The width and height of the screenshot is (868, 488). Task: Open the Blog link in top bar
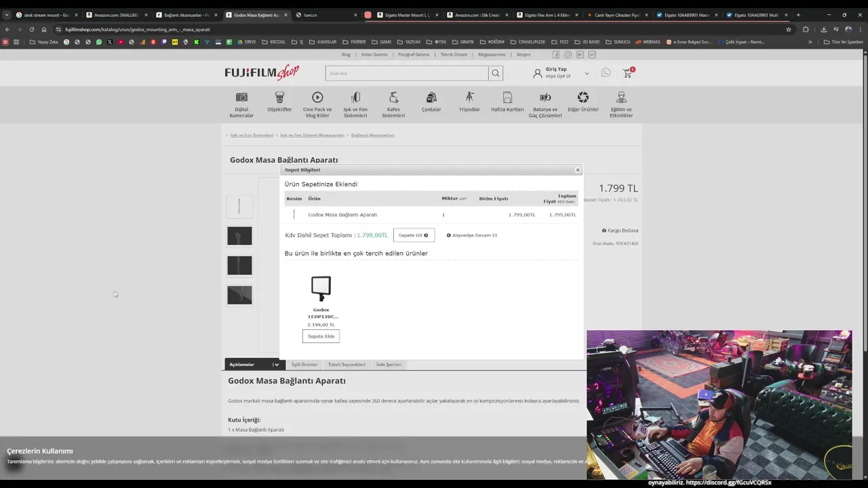pyautogui.click(x=346, y=55)
